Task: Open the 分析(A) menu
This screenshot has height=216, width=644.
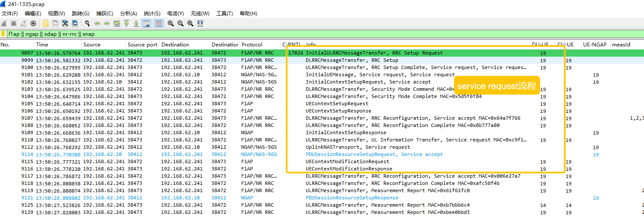Action: click(128, 14)
